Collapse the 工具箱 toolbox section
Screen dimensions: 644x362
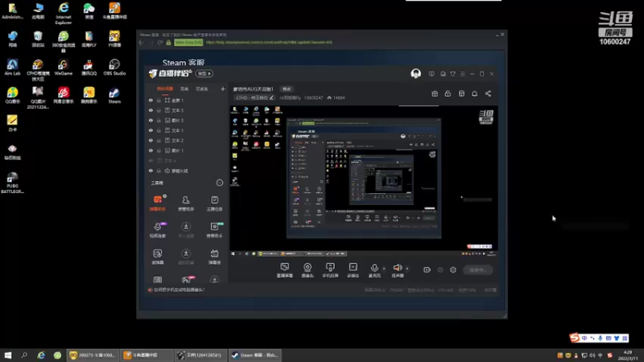click(219, 183)
